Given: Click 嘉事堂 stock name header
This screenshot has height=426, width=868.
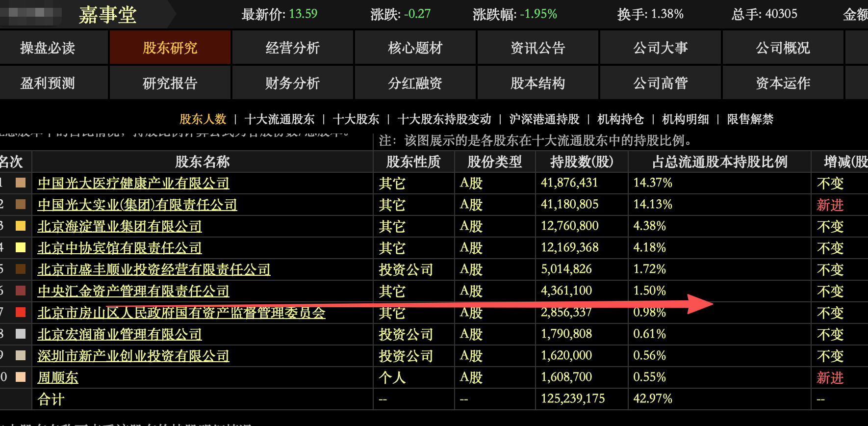Looking at the screenshot, I should [107, 15].
